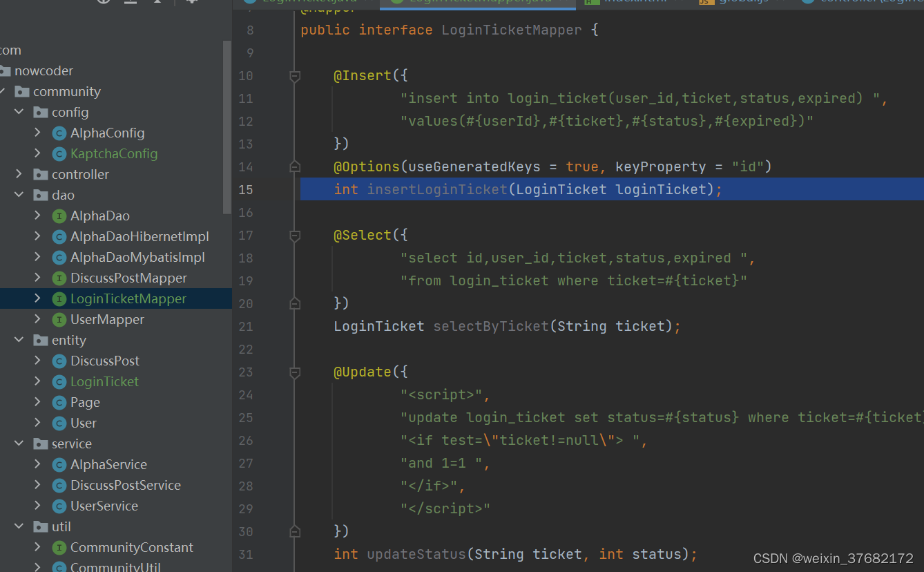
Task: Click fold end marker at line 30
Action: 295,531
